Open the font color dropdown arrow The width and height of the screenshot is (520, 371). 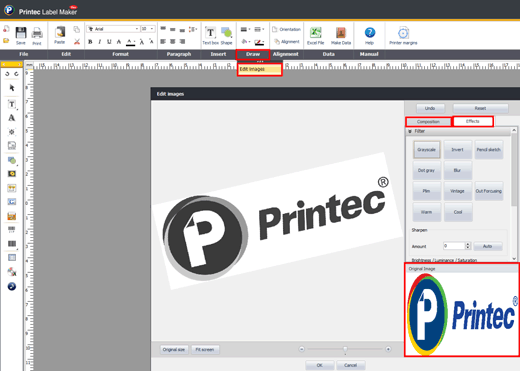(134, 42)
